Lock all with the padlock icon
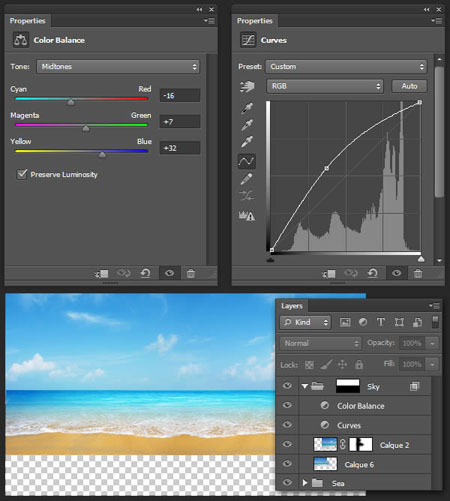450x501 pixels. (x=359, y=364)
